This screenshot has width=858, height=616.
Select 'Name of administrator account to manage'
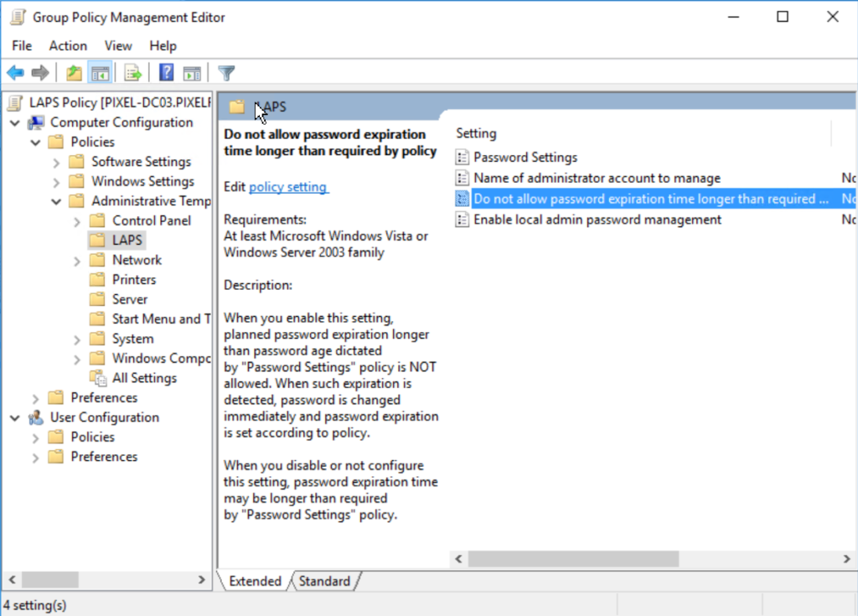pos(597,179)
